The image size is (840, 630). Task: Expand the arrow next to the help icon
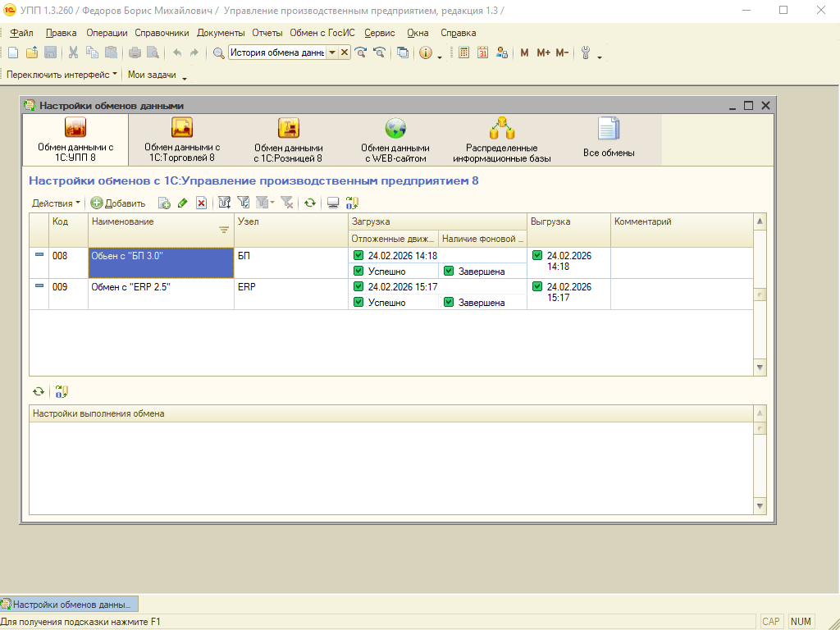(x=440, y=57)
